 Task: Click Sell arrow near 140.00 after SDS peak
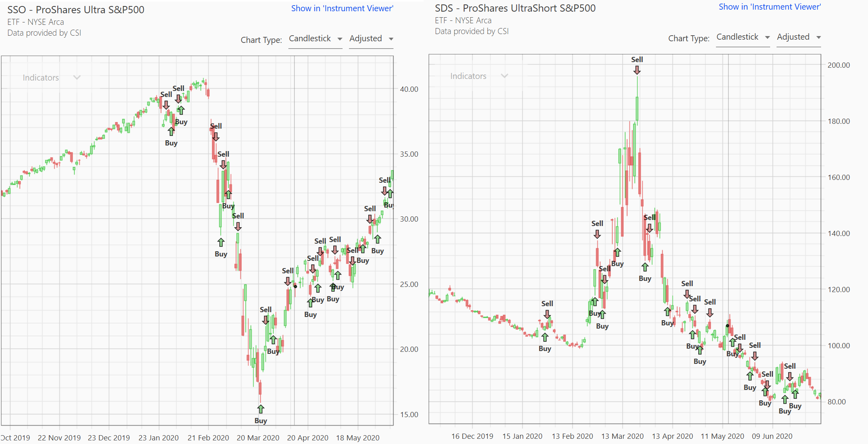pyautogui.click(x=649, y=228)
